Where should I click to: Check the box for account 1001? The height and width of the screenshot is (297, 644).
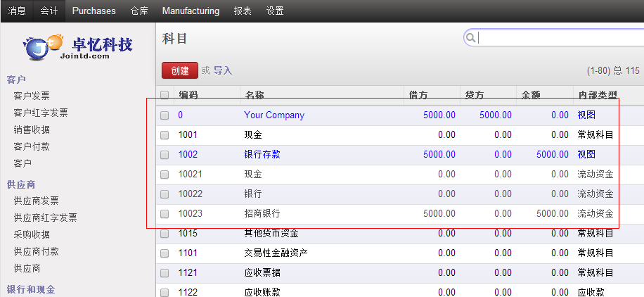coord(165,135)
